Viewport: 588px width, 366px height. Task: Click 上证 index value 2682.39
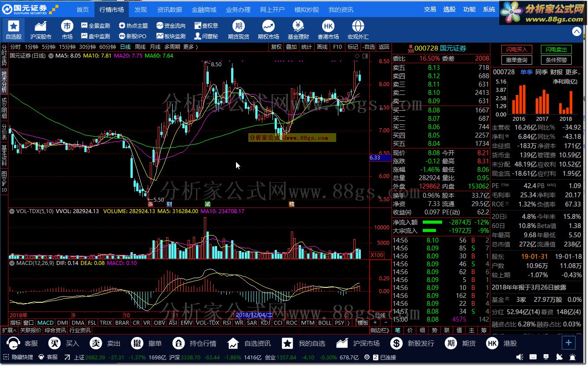tap(96, 357)
